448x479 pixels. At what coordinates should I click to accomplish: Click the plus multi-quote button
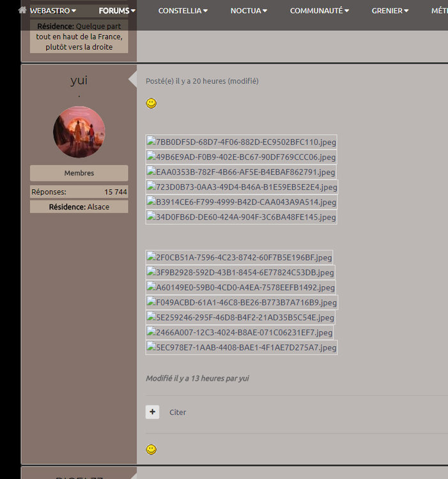[152, 412]
